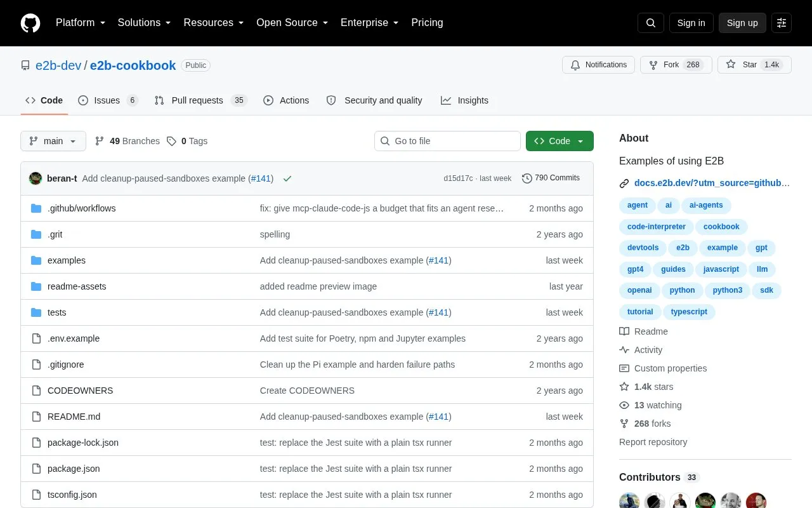The height and width of the screenshot is (508, 812).
Task: Open the tests folder
Action: pyautogui.click(x=56, y=312)
